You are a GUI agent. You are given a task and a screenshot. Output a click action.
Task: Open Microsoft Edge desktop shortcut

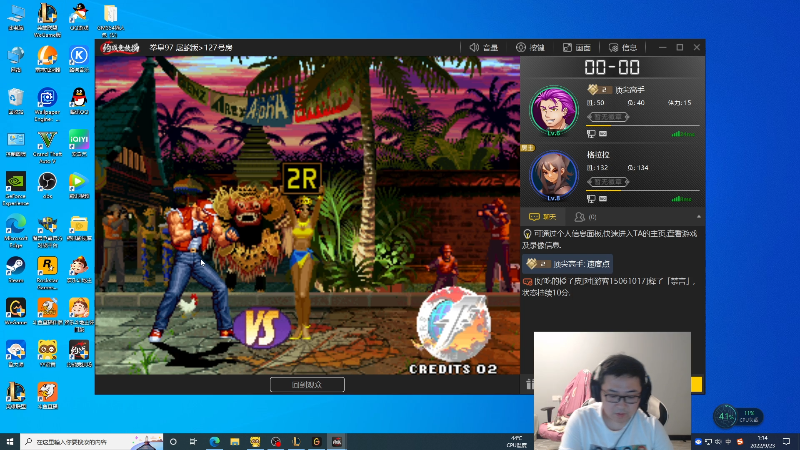(x=16, y=231)
